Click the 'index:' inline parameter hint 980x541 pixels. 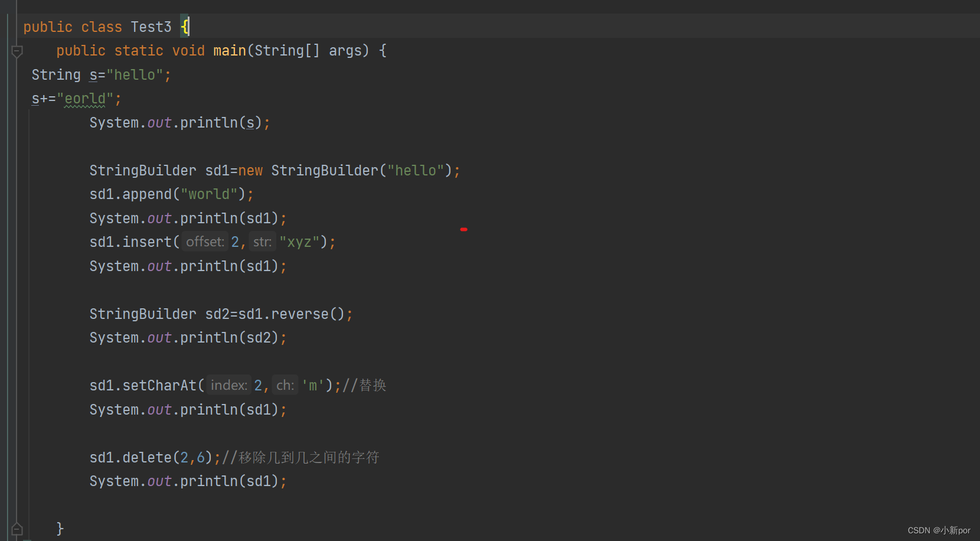coord(228,385)
